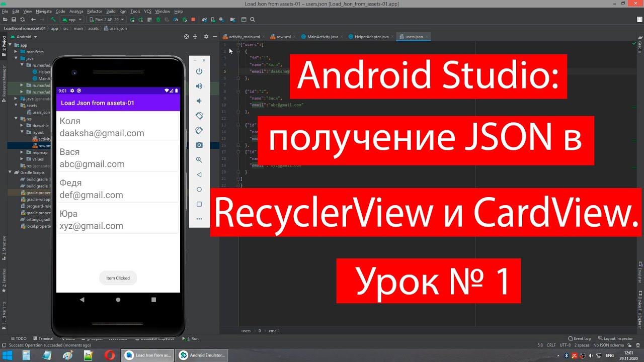The width and height of the screenshot is (644, 362).
Task: Click the emulator sidebar Back triangle
Action: click(199, 174)
